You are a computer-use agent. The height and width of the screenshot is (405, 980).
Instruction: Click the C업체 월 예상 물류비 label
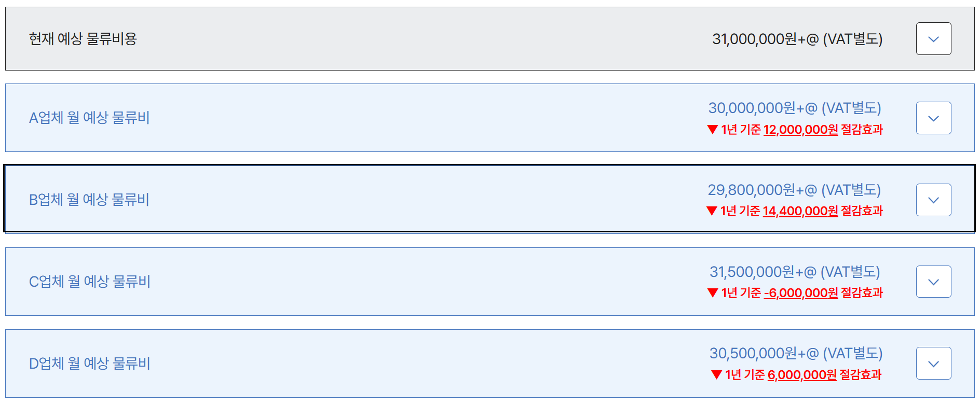pos(90,282)
